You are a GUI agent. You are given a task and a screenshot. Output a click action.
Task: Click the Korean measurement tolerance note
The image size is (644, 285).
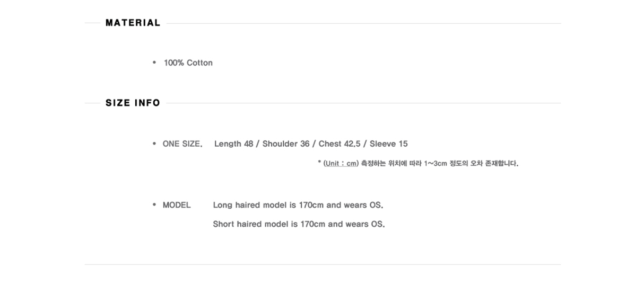pos(418,163)
